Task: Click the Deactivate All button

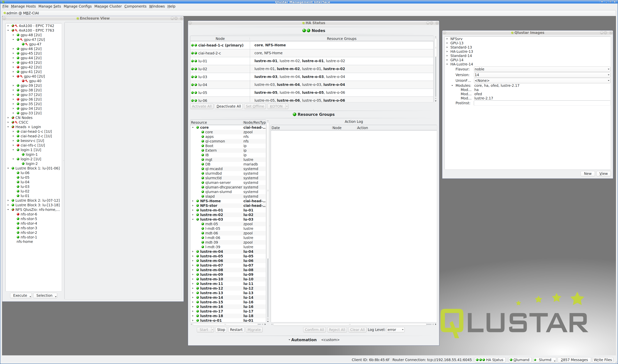Action: tap(229, 106)
